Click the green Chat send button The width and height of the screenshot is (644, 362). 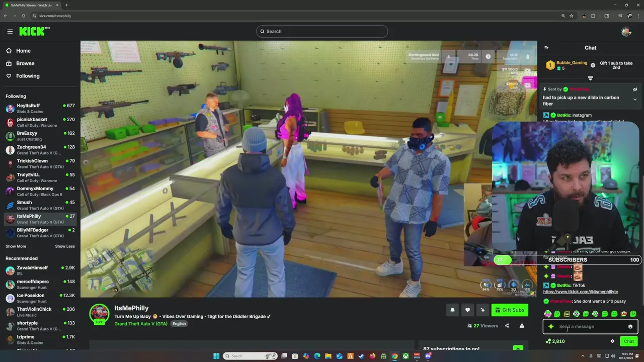(629, 341)
